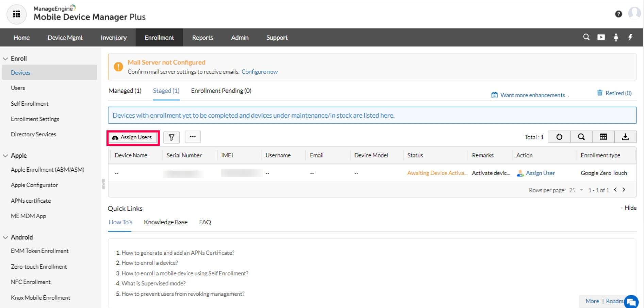The image size is (644, 308).
Task: Open the rocket announcements icon
Action: (616, 37)
